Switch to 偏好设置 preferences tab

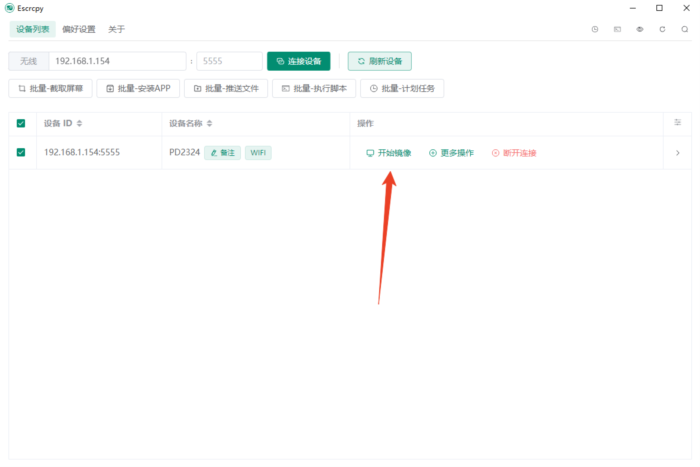coord(79,29)
